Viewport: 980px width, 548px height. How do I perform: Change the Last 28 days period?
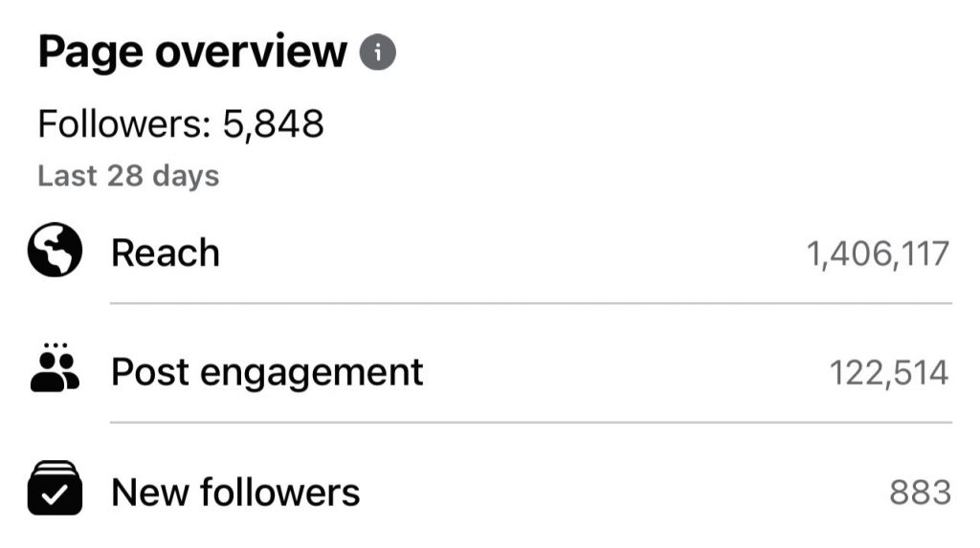click(x=129, y=176)
